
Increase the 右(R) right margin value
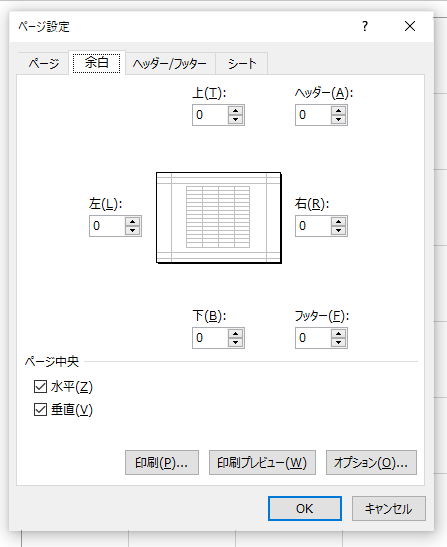coord(338,222)
